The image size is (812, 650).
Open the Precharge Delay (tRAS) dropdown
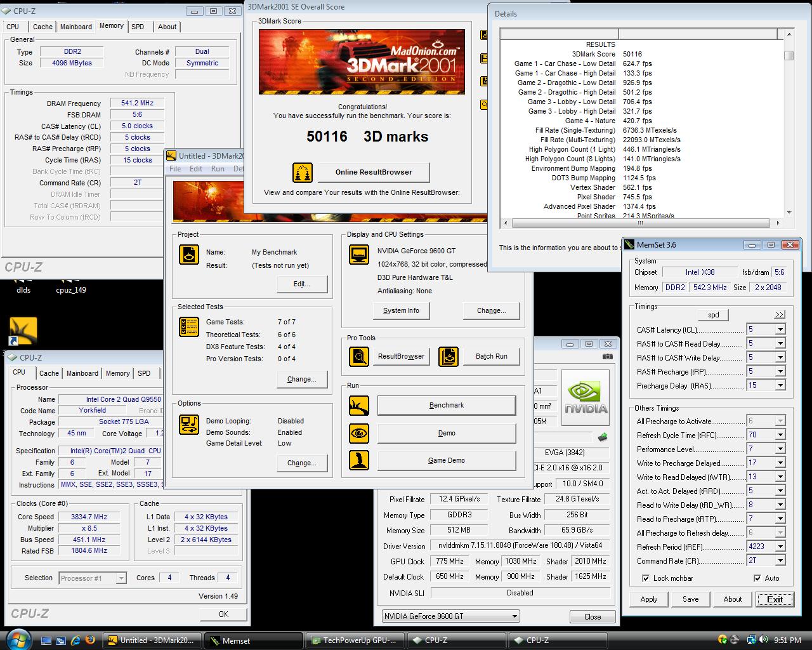(x=780, y=385)
